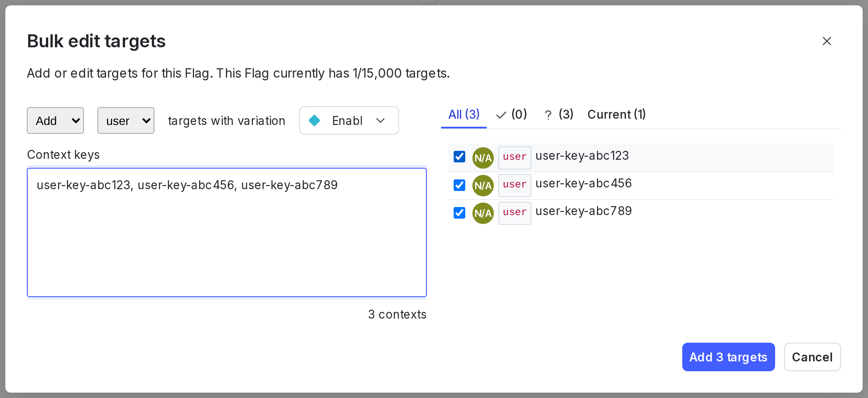
Task: Expand the Enabl variation dropdown chevron
Action: tap(380, 120)
